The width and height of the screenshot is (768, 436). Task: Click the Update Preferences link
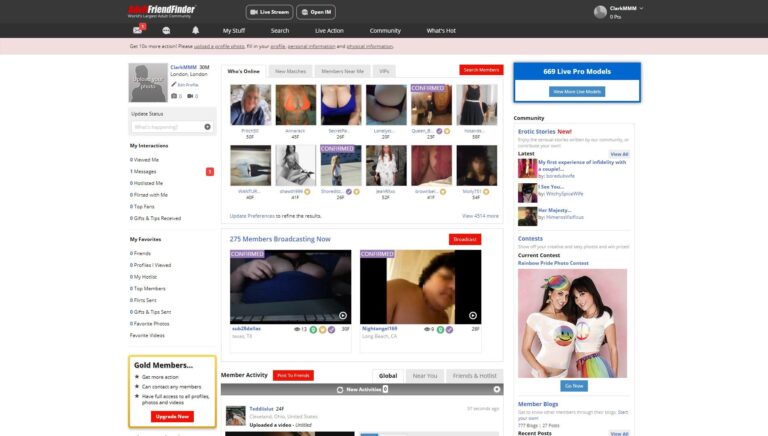tap(252, 216)
